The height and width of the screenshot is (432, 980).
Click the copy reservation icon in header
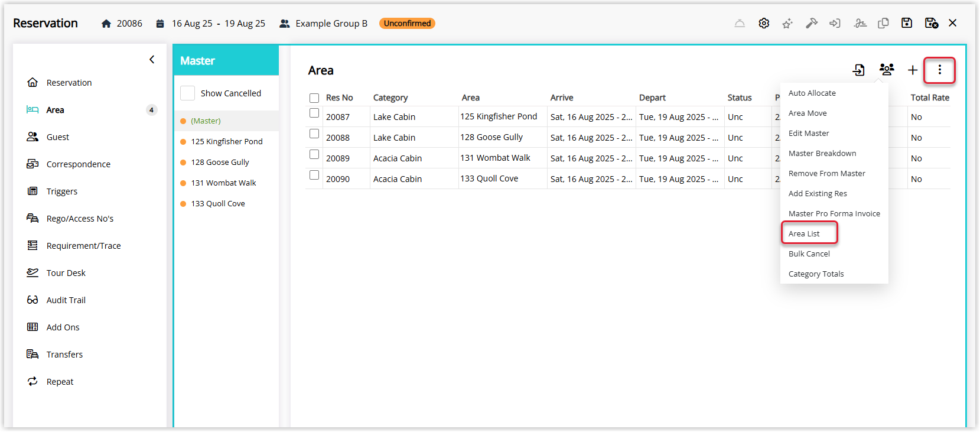pyautogui.click(x=884, y=24)
